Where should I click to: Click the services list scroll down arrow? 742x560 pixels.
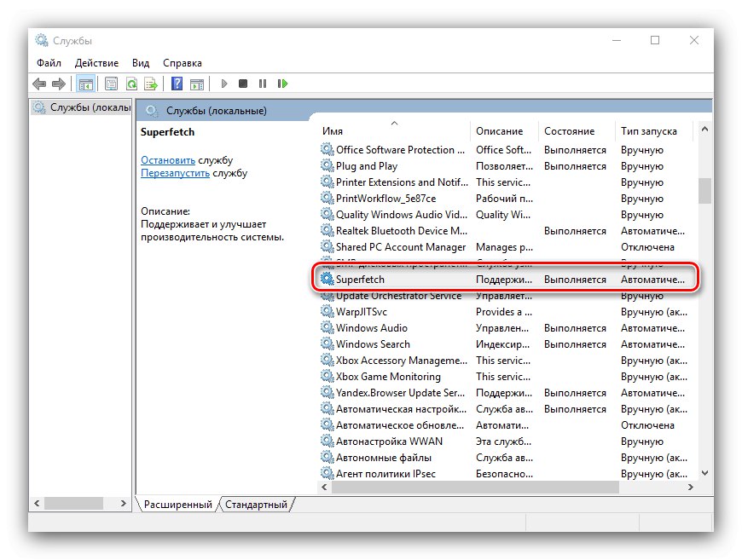(704, 473)
